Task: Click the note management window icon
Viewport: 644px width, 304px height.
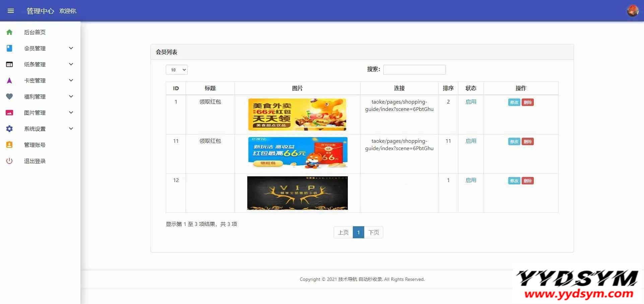Action: click(9, 64)
